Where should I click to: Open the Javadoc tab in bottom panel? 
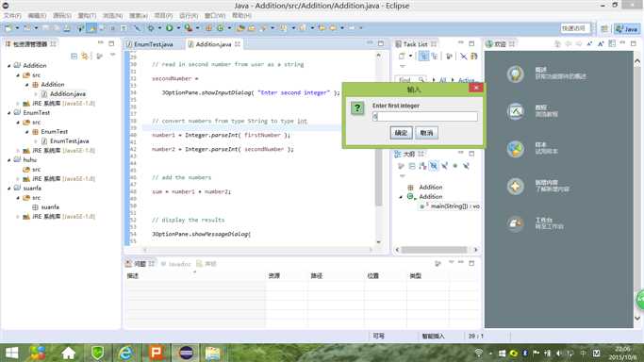(x=175, y=264)
